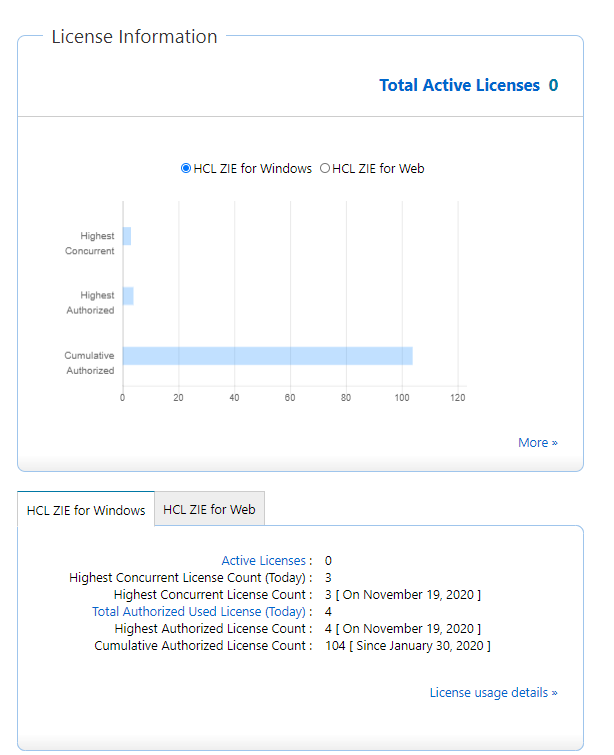
Task: Click the Highest Authorized chart axis label
Action: (91, 302)
